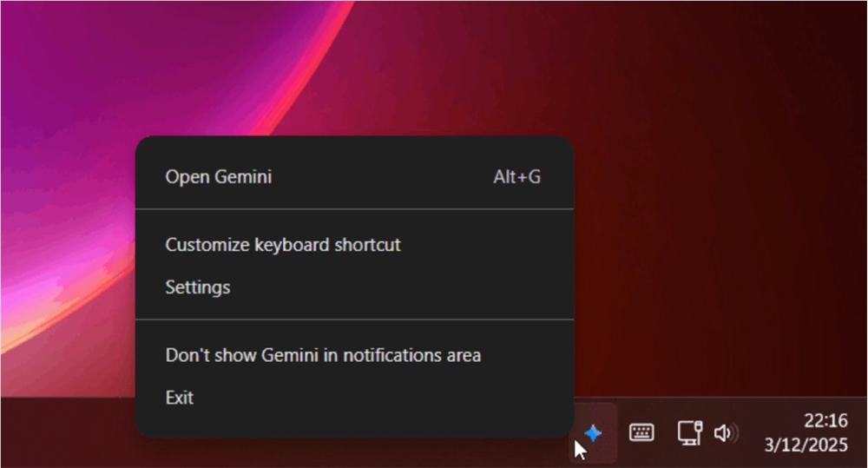
Task: Exit Gemini via the Exit entry
Action: [x=180, y=398]
